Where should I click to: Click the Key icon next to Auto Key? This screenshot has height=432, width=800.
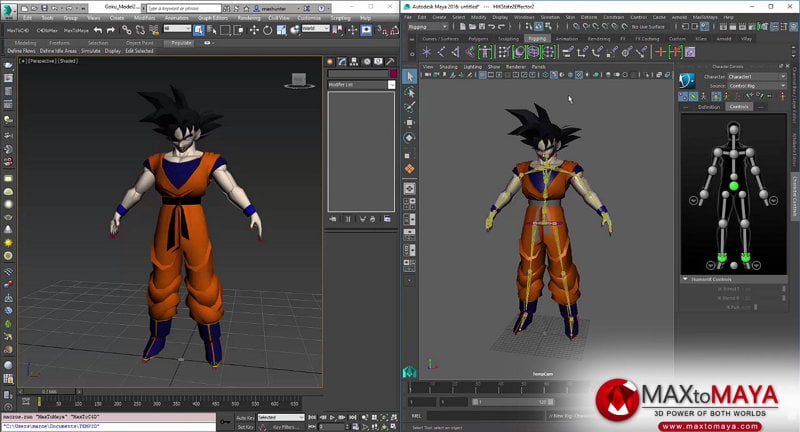225,421
